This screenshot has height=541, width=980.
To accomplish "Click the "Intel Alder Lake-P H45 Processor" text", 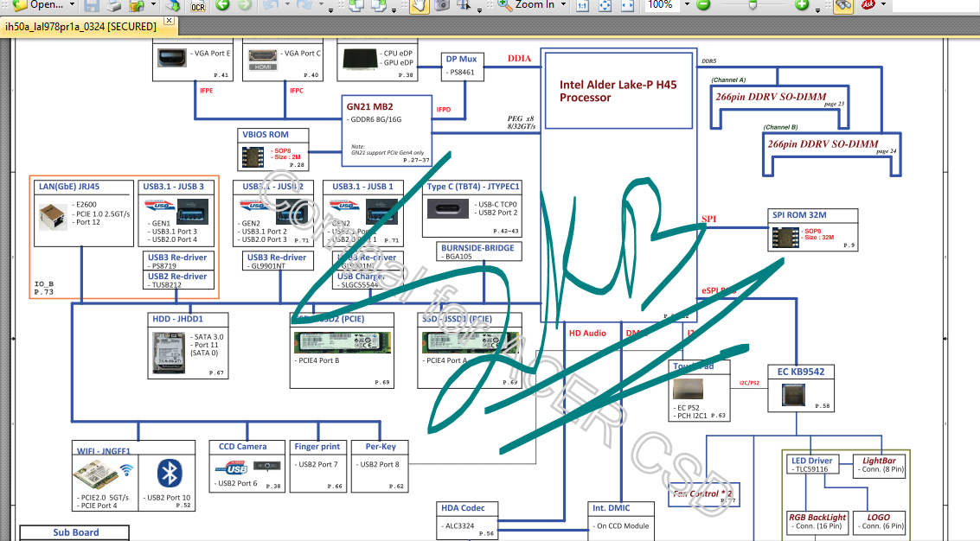I will 618,92.
